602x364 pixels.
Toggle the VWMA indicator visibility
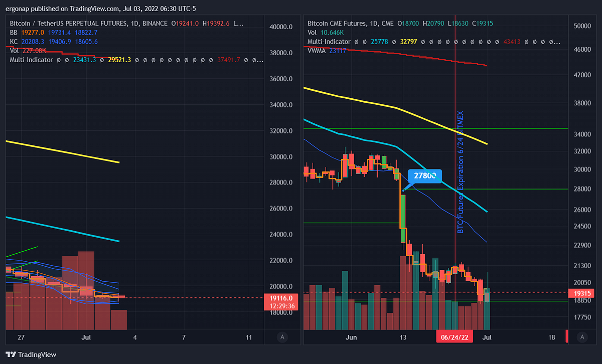coord(316,50)
